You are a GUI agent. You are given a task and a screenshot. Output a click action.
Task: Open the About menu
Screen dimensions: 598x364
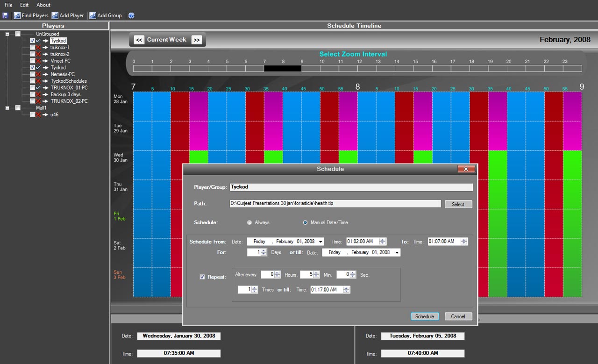(43, 5)
